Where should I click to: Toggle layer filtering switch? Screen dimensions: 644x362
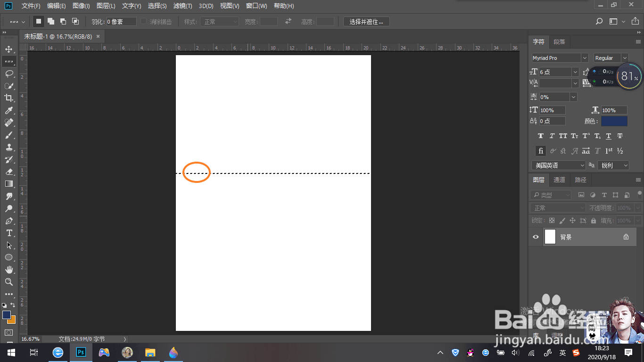click(640, 193)
